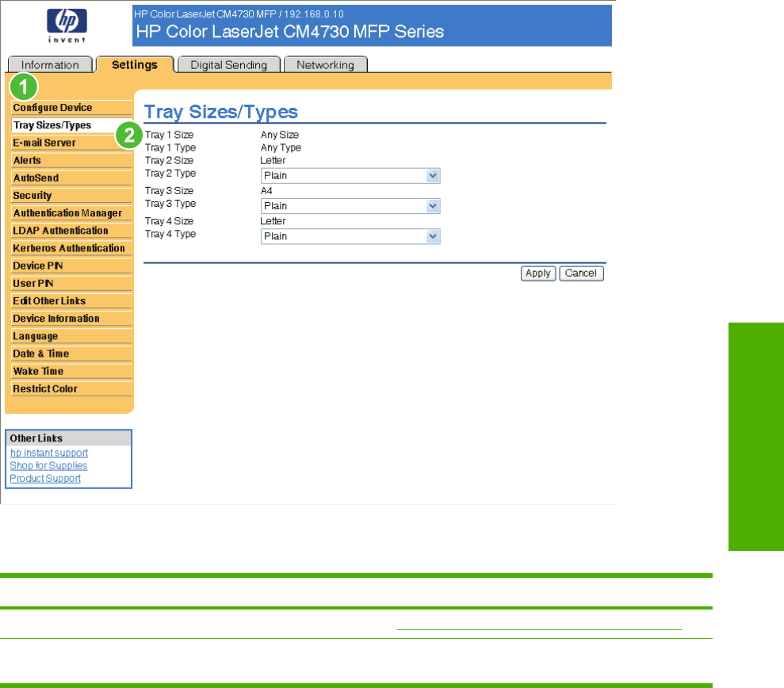Open the Networking tab
This screenshot has height=688, width=784.
326,65
